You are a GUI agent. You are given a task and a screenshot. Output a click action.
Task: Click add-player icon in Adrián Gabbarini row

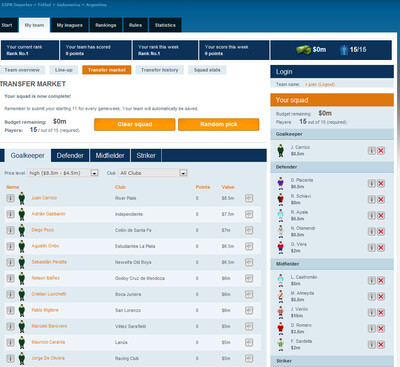point(249,214)
